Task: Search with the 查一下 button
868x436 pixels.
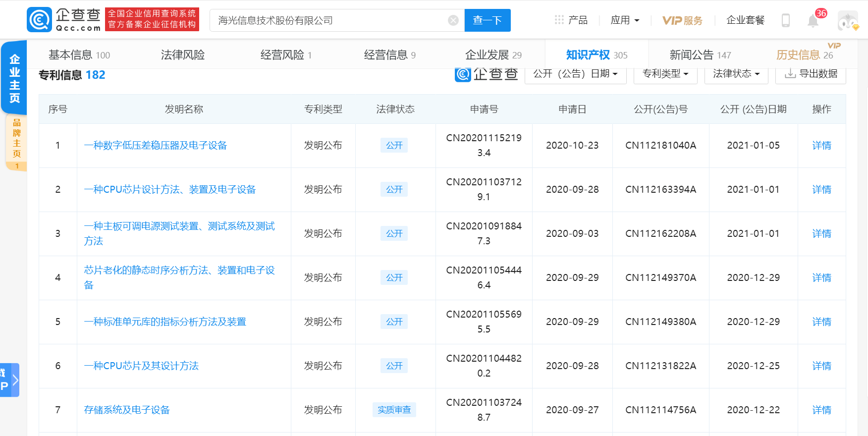Action: (x=488, y=20)
